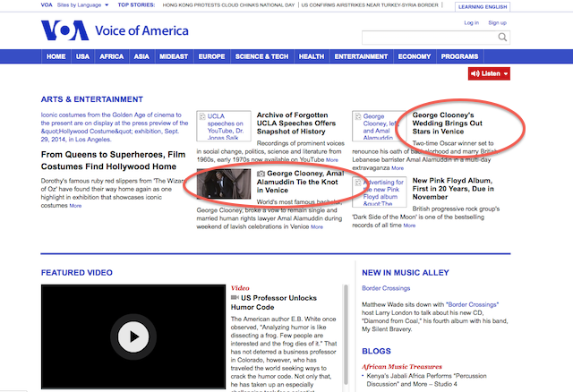Image resolution: width=573 pixels, height=392 pixels.
Task: Open US confirms airstrikes top story
Action: [x=370, y=5]
